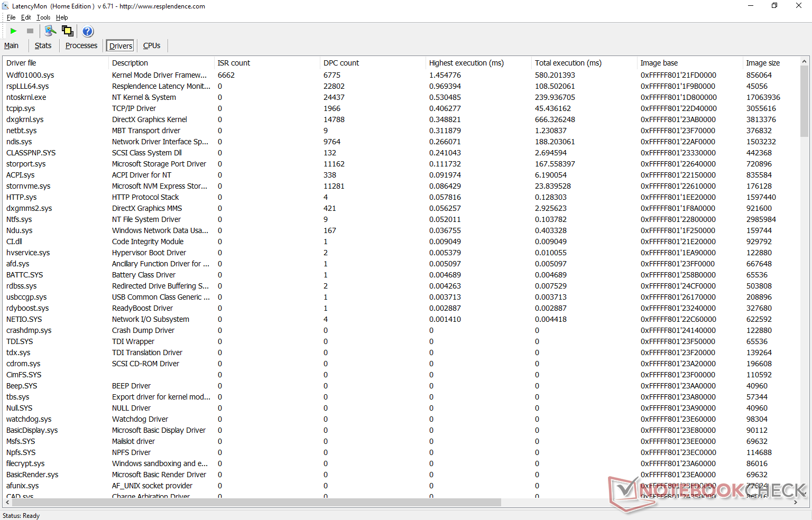The width and height of the screenshot is (812, 520).
Task: Click the 'NPFS Driver' description
Action: [131, 452]
